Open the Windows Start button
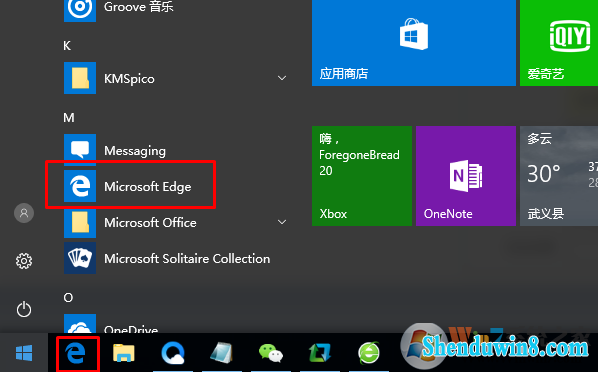The image size is (598, 372). (x=24, y=353)
